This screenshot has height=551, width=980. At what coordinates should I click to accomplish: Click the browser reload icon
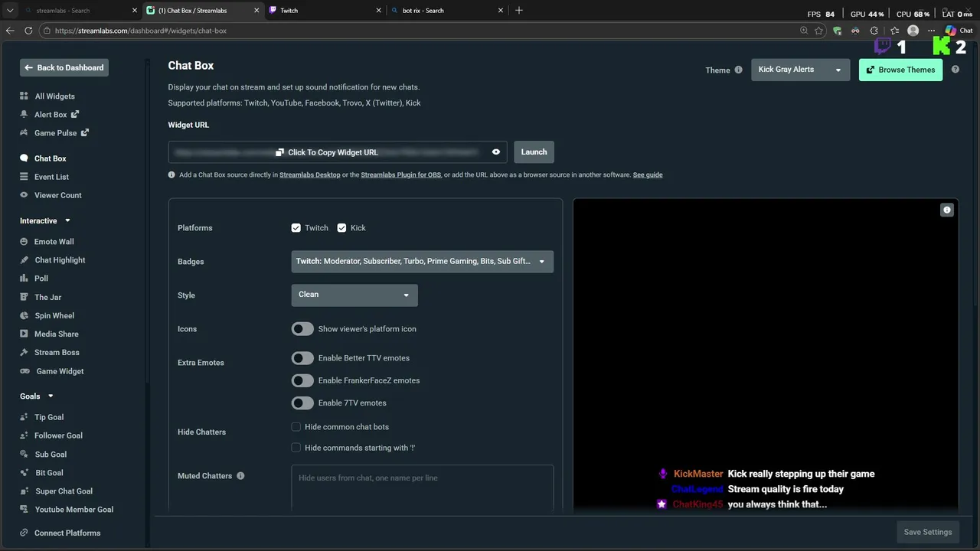(28, 31)
